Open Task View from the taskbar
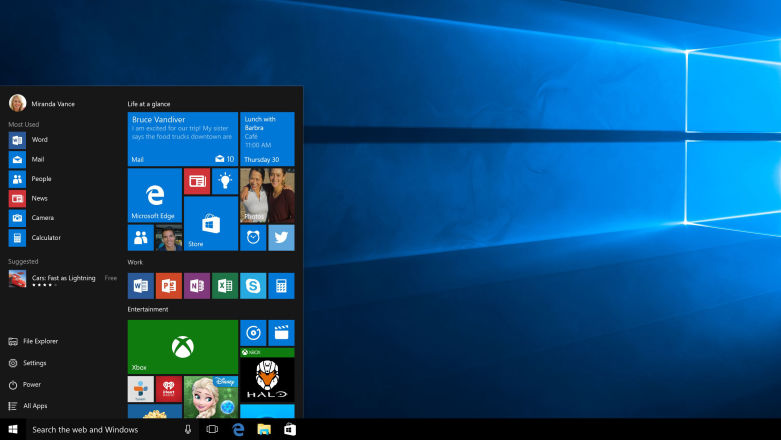Screen dimensions: 781x440 click(x=212, y=429)
